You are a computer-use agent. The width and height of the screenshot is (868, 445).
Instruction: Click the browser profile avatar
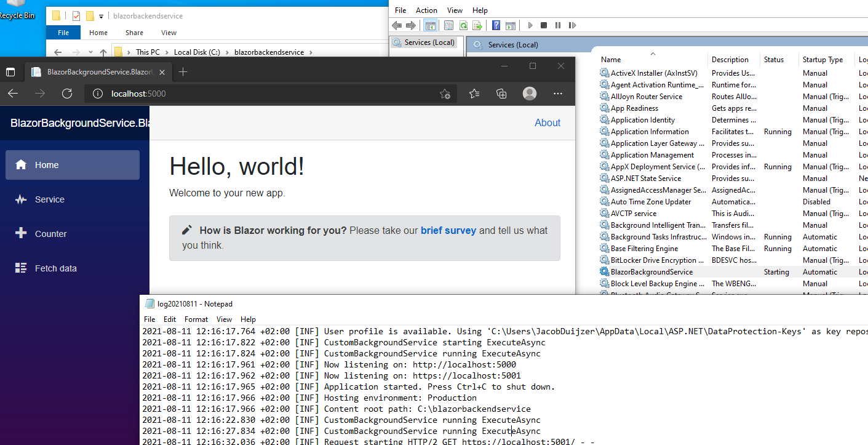pos(529,94)
